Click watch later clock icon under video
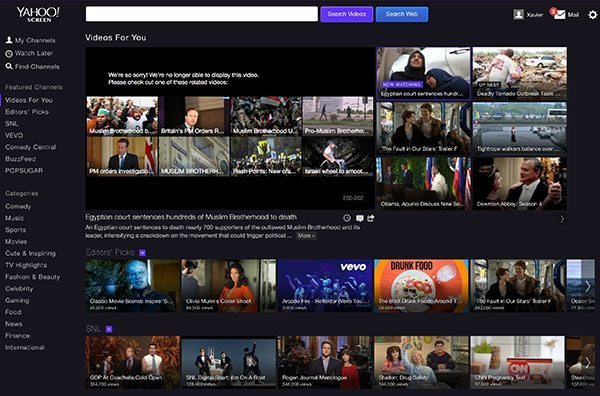 pos(347,218)
